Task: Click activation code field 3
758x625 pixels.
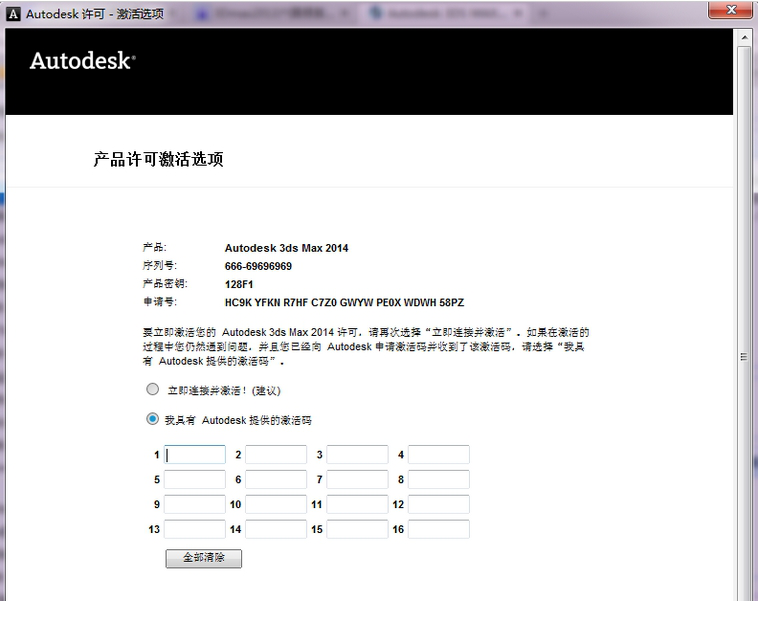Action: pos(357,454)
